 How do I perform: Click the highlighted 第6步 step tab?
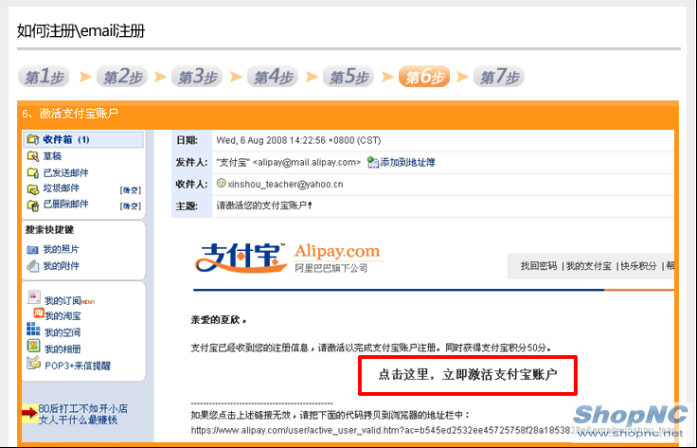(x=424, y=76)
